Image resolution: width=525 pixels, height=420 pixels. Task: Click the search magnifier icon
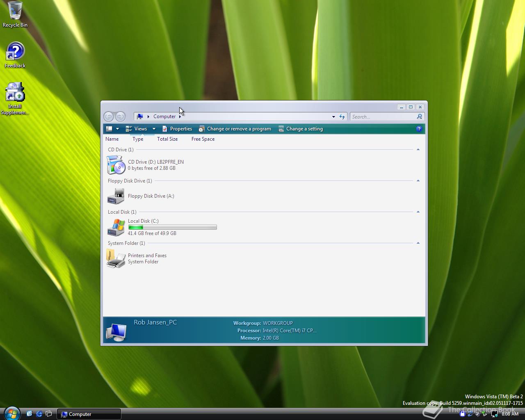[419, 116]
